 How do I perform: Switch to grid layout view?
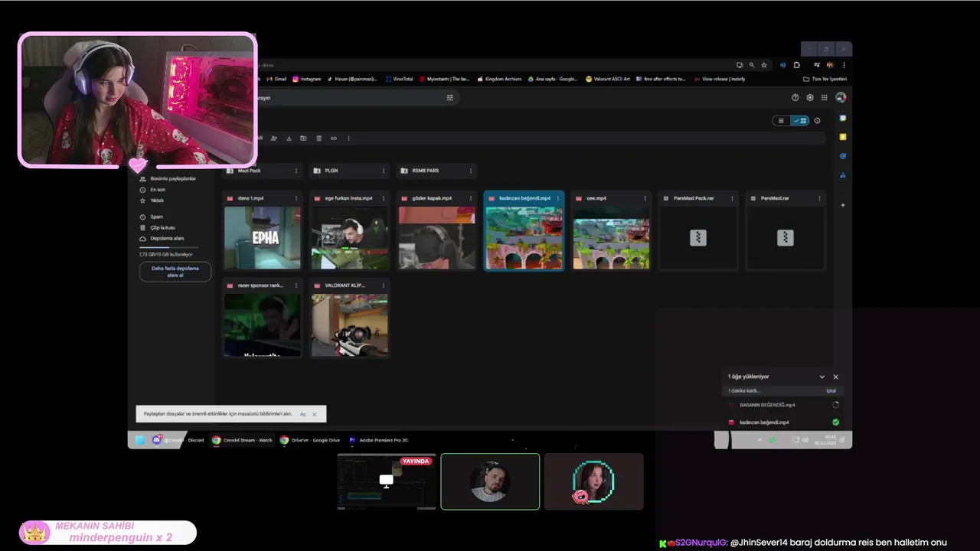[800, 121]
